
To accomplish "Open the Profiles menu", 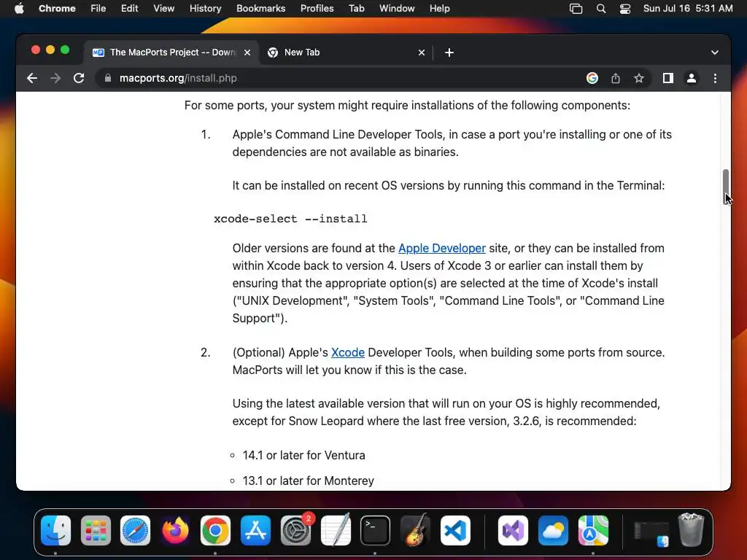I will [x=317, y=9].
